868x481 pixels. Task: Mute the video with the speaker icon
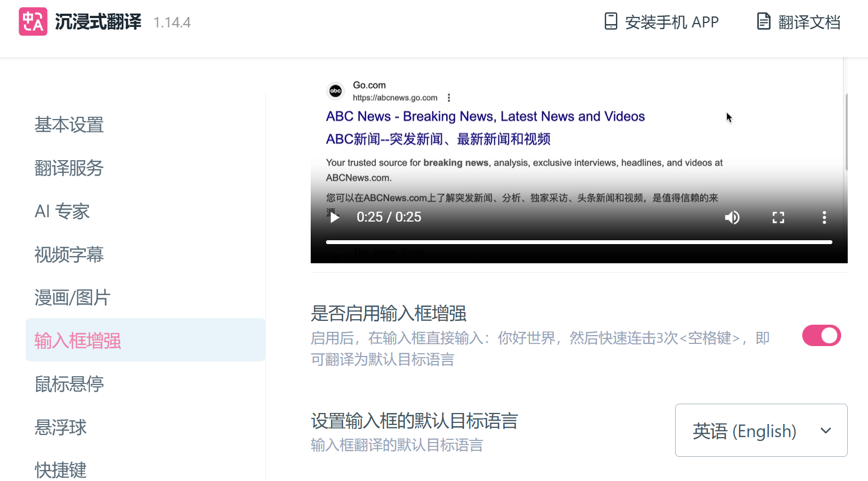tap(732, 218)
